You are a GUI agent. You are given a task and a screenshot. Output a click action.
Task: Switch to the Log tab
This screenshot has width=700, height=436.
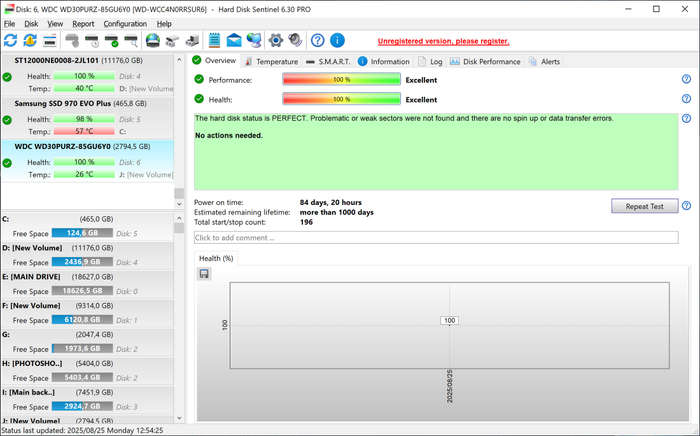coord(430,62)
